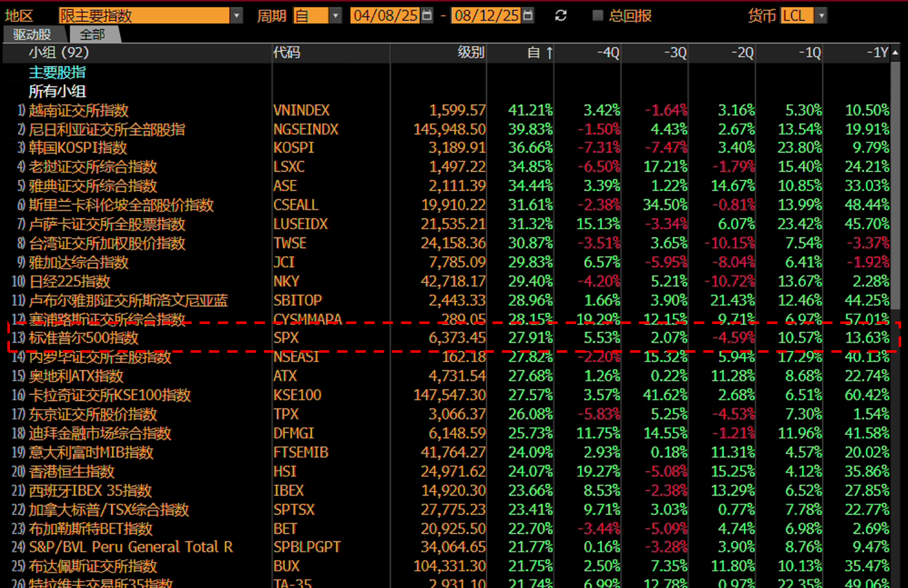Open calendar picker for end date 08/12/25
908x588 pixels.
click(x=528, y=16)
